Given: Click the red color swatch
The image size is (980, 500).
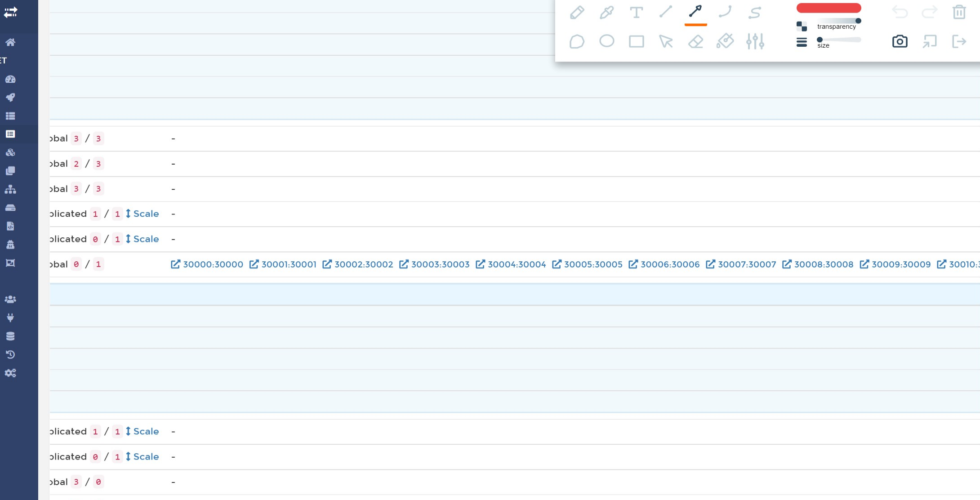Looking at the screenshot, I should (x=829, y=8).
